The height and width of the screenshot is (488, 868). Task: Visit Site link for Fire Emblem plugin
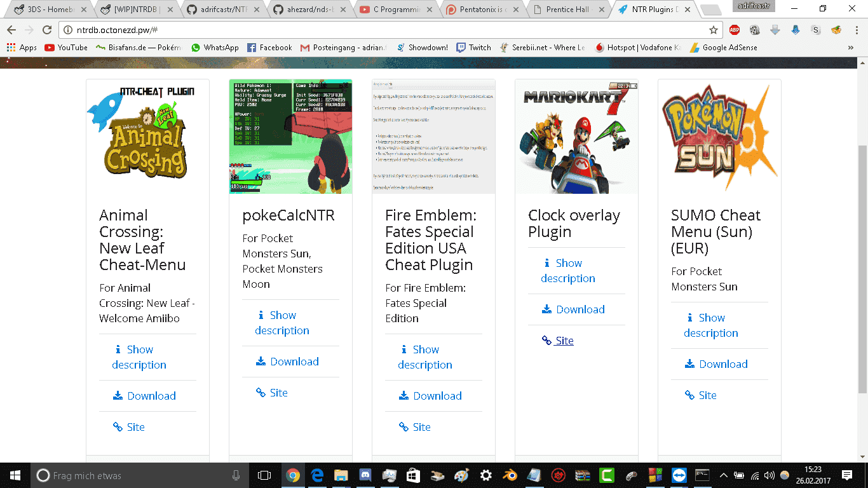coord(415,427)
